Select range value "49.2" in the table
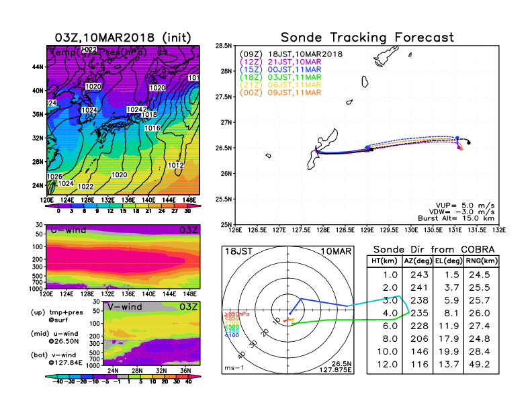Screen dimensions: 532x411 point(480,365)
